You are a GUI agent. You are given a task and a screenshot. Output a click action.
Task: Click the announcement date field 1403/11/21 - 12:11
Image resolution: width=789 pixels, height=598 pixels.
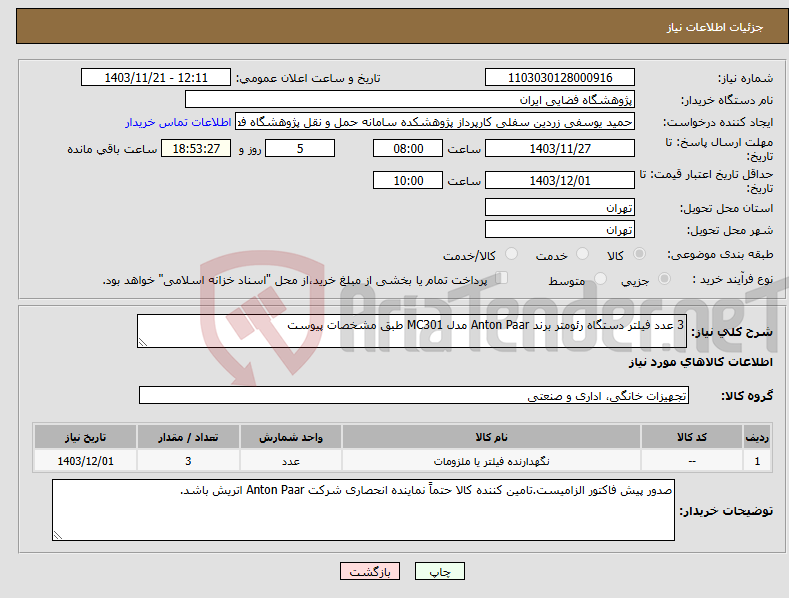[x=156, y=78]
